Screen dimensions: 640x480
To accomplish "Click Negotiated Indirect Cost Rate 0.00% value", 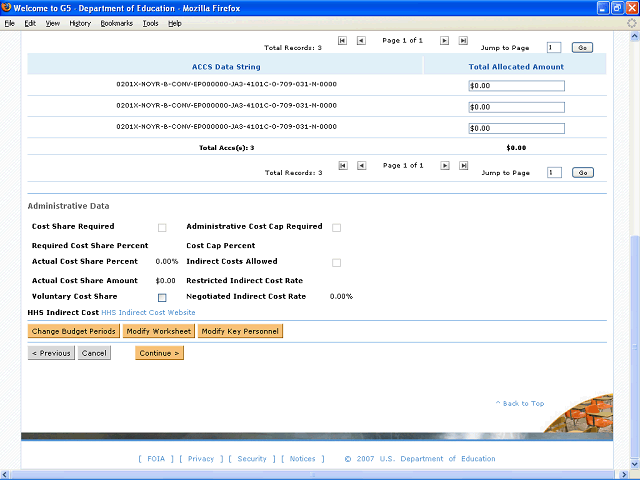I will coord(341,296).
